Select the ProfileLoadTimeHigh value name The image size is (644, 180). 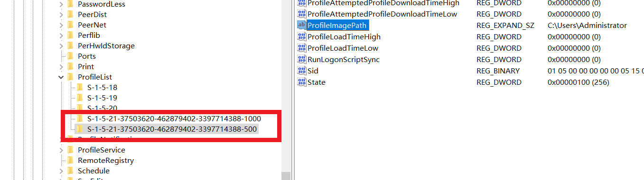[344, 36]
